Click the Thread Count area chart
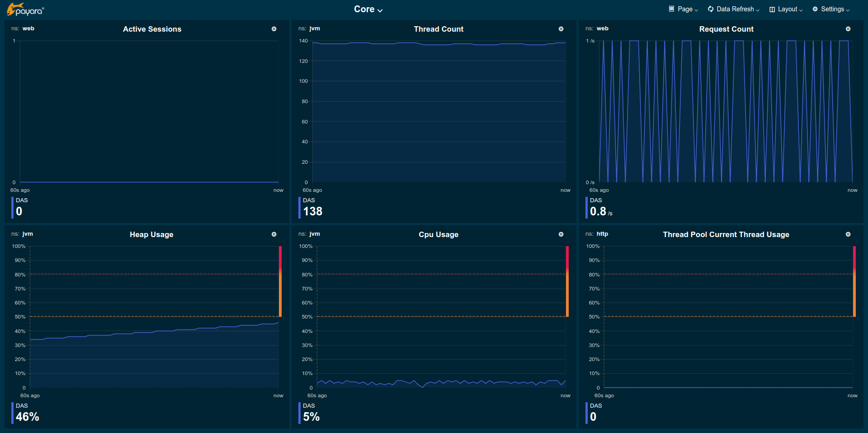The width and height of the screenshot is (868, 433). [439, 112]
